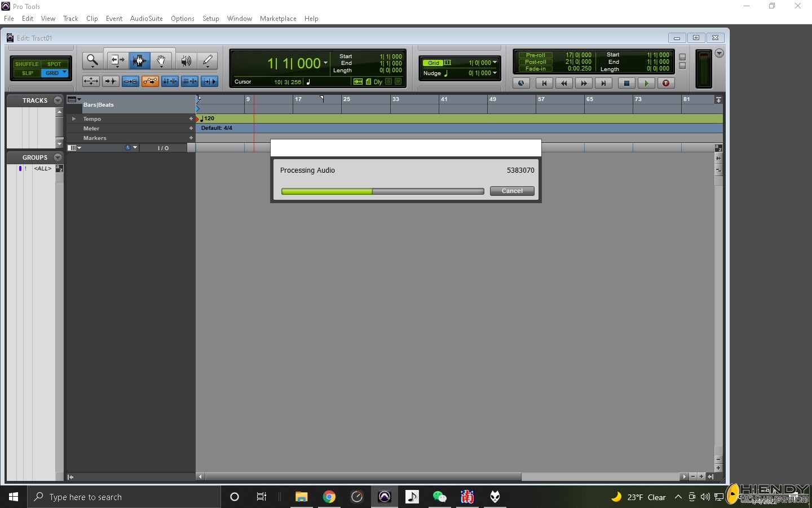
Task: Click the Markers ruler add plus icon
Action: (191, 138)
